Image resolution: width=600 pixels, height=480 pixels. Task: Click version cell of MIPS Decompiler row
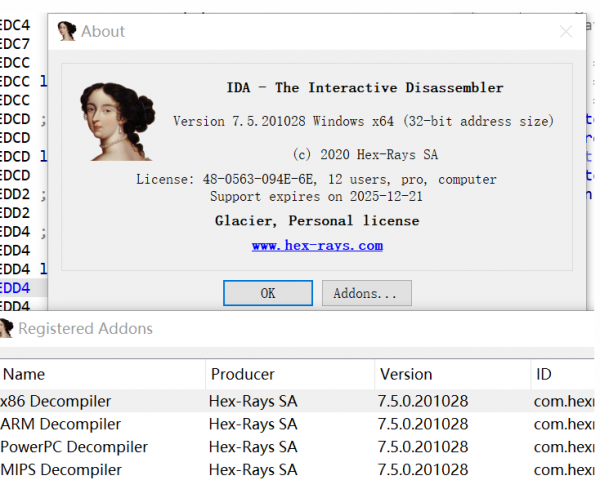tap(423, 469)
